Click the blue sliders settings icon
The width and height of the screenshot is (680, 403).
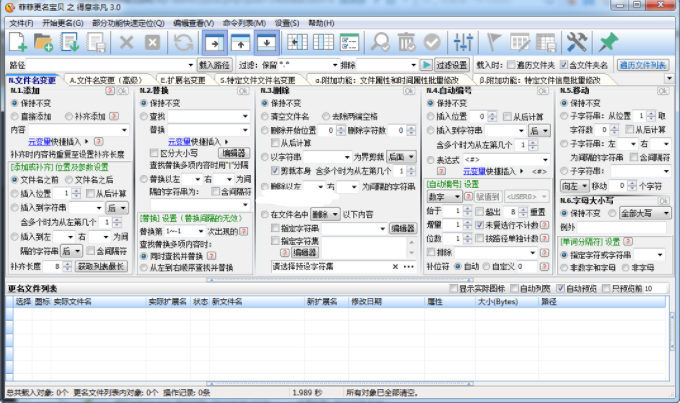point(463,43)
